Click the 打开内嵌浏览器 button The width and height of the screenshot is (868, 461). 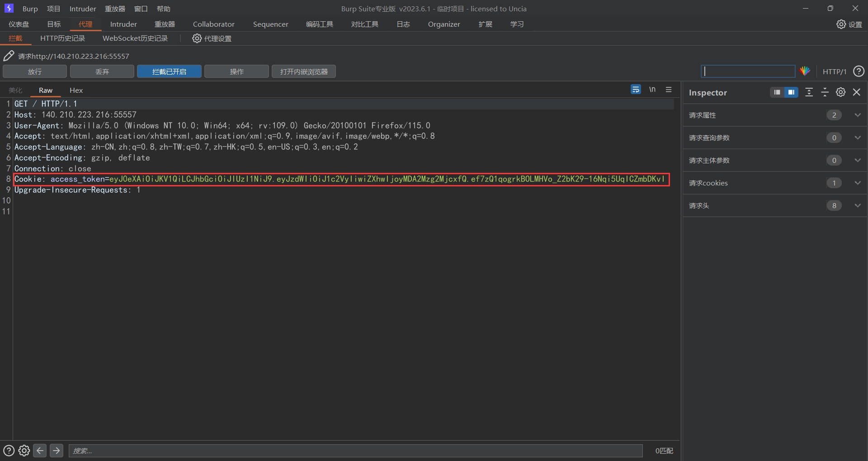click(303, 71)
